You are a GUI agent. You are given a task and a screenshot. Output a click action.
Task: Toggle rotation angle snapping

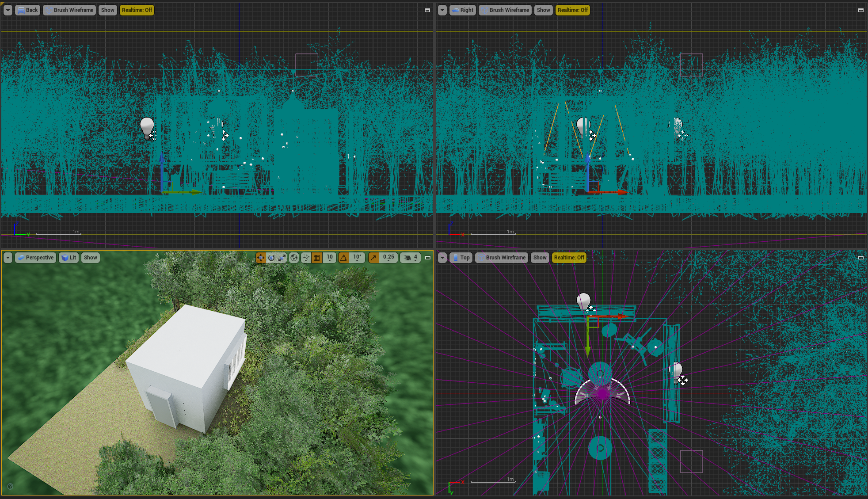coord(344,258)
